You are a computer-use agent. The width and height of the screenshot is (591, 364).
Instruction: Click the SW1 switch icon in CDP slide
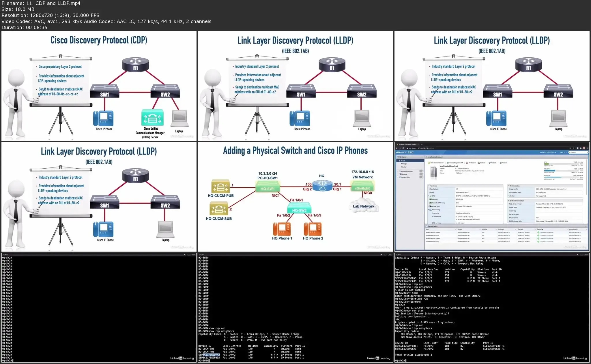tap(104, 91)
